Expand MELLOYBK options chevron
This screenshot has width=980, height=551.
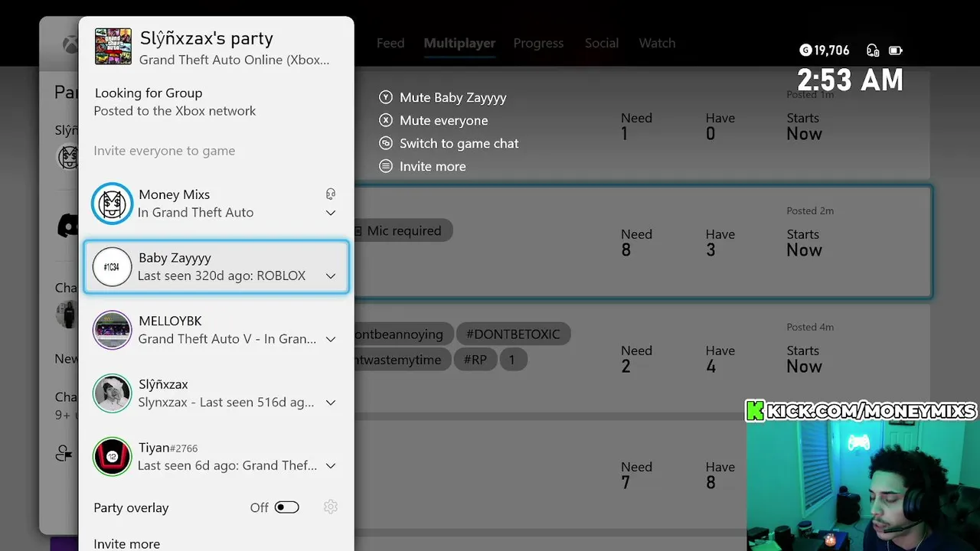(331, 339)
